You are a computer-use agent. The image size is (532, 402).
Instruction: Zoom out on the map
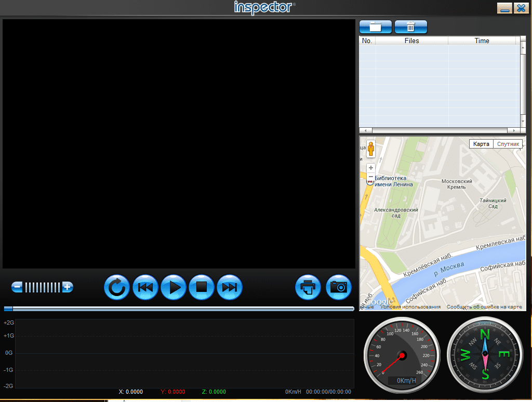pos(371,177)
